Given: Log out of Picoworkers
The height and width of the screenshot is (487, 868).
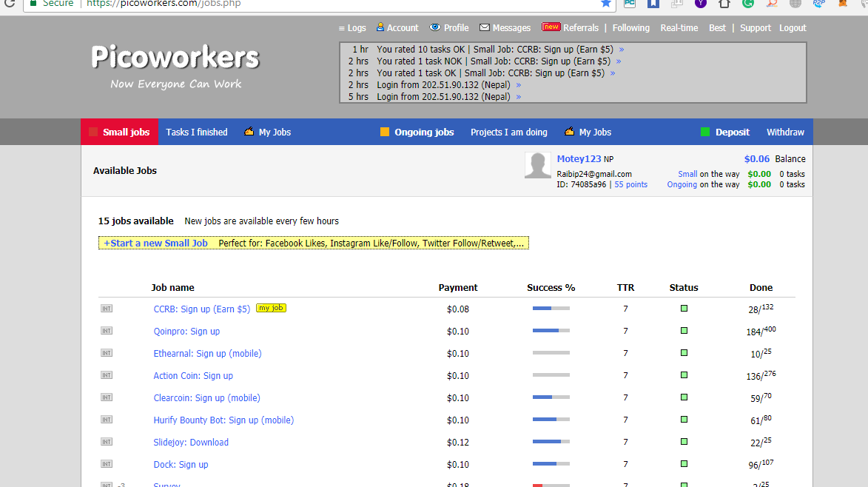Looking at the screenshot, I should coord(793,27).
